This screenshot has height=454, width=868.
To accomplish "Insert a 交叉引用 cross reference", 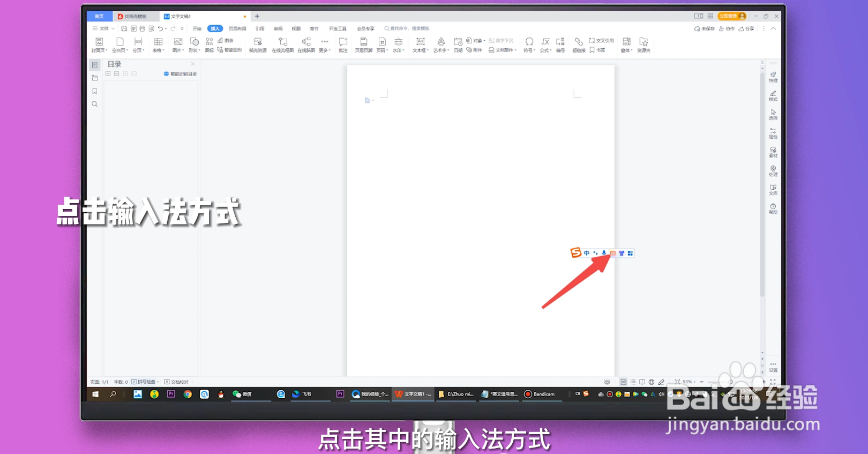I will (601, 41).
